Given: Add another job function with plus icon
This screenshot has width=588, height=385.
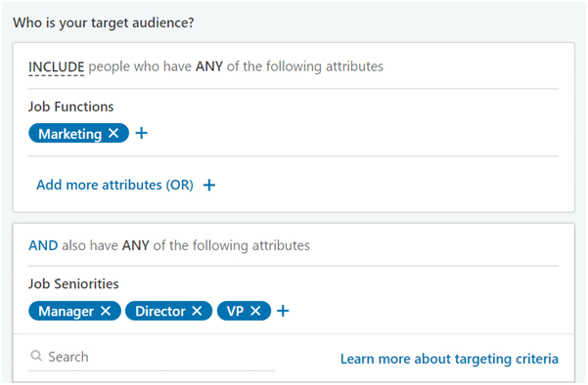Looking at the screenshot, I should [142, 133].
